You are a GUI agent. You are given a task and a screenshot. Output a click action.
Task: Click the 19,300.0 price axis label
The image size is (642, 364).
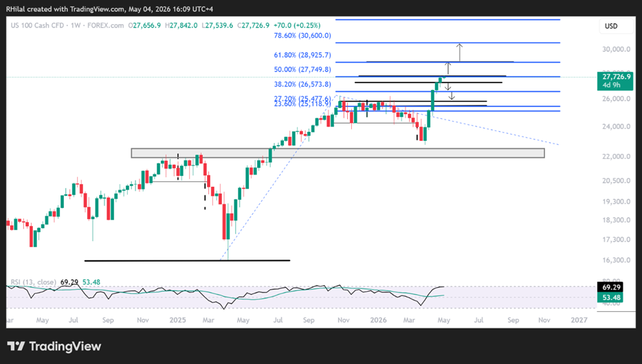(x=616, y=202)
